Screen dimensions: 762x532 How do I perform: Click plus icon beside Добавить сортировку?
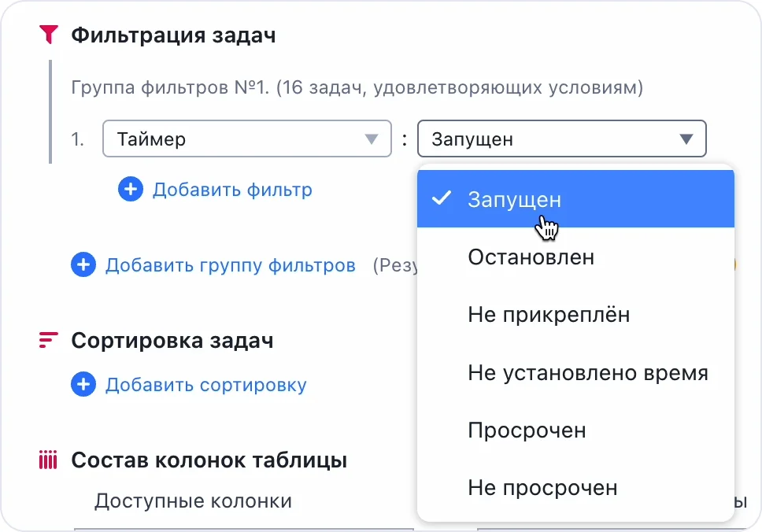[x=83, y=385]
